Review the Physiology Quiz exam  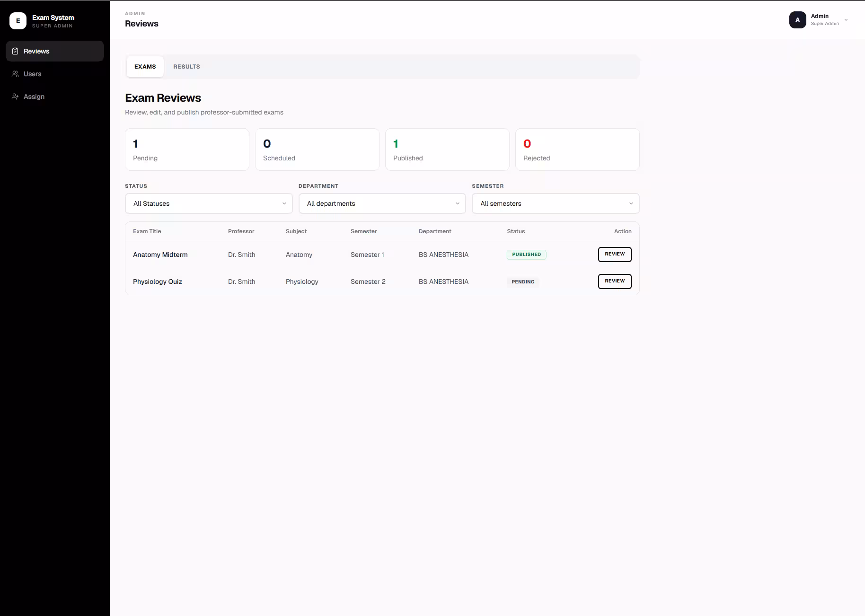[x=615, y=281]
